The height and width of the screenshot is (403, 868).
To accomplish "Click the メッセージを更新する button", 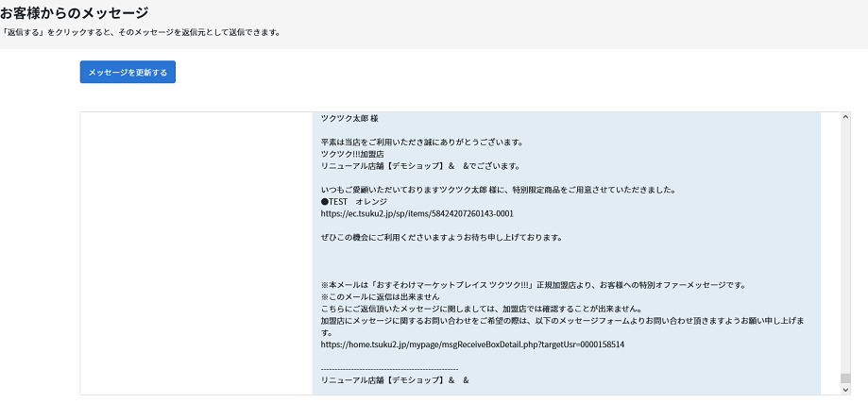I will (128, 72).
